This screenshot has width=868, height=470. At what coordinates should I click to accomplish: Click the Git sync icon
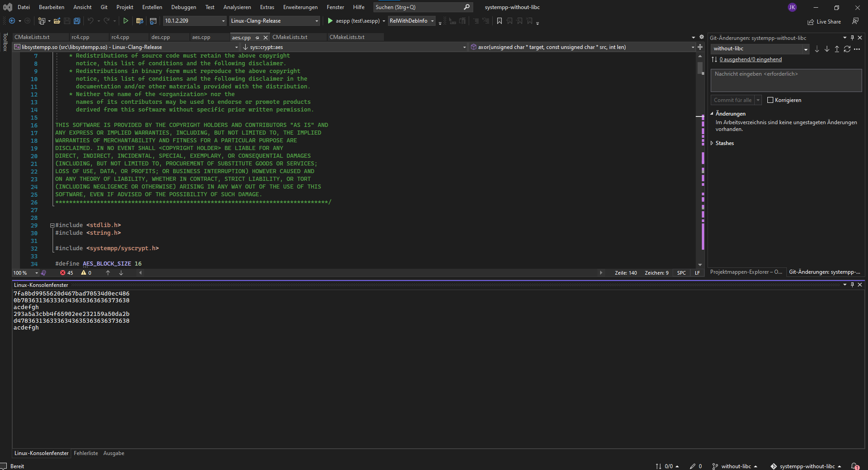(x=847, y=49)
